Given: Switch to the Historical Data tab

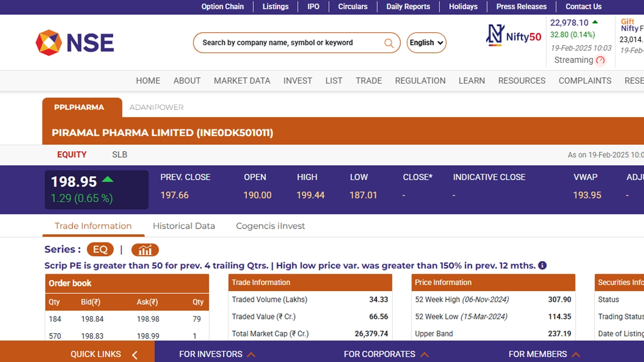Looking at the screenshot, I should tap(184, 226).
